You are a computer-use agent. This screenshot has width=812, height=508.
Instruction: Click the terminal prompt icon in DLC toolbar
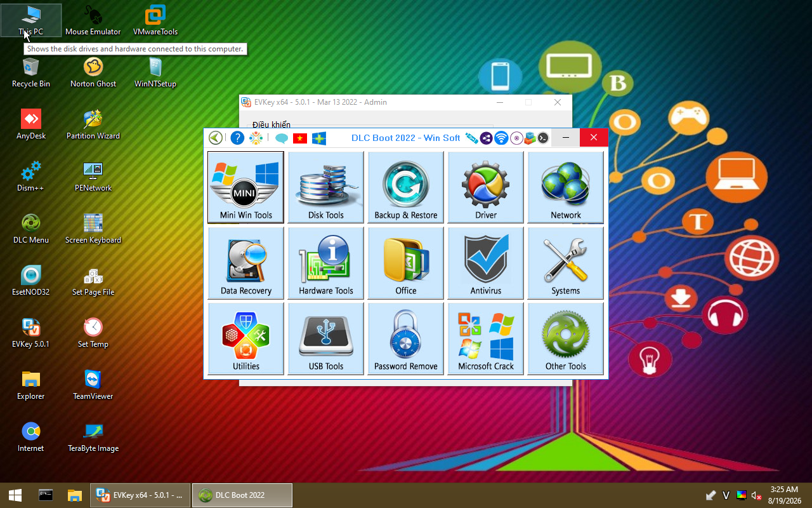click(x=543, y=138)
